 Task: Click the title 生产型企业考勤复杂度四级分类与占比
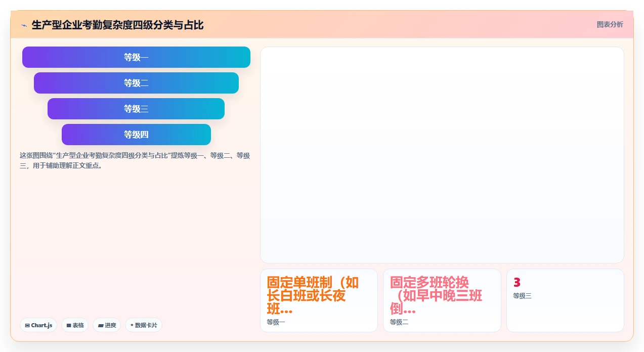tap(117, 25)
